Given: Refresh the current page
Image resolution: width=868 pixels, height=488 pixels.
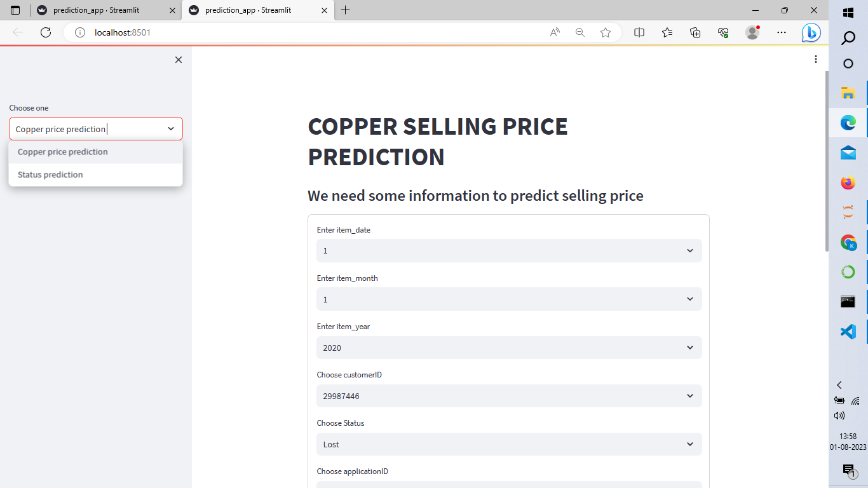Looking at the screenshot, I should 45,32.
